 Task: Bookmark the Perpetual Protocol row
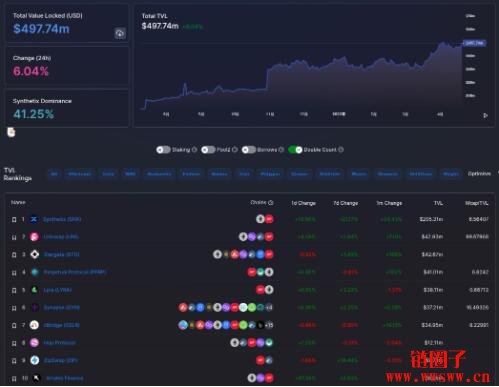pyautogui.click(x=14, y=273)
